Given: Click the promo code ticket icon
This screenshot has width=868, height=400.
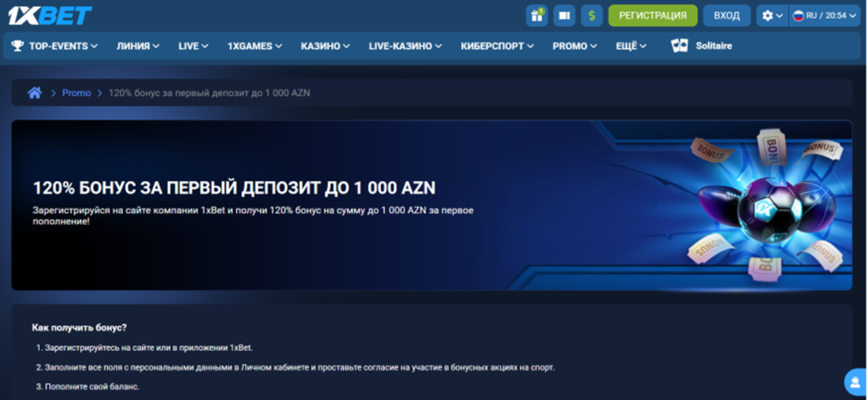Looking at the screenshot, I should click(564, 15).
